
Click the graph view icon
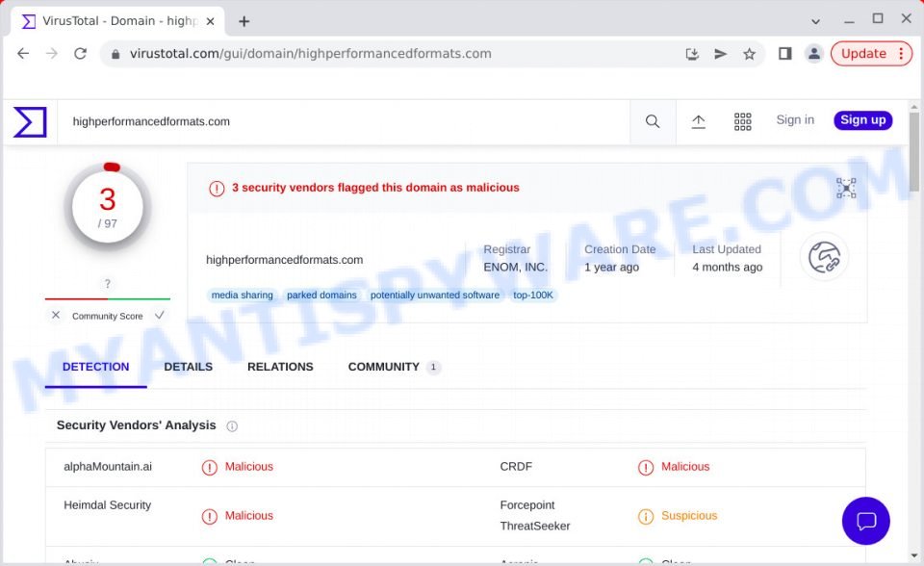pyautogui.click(x=846, y=188)
